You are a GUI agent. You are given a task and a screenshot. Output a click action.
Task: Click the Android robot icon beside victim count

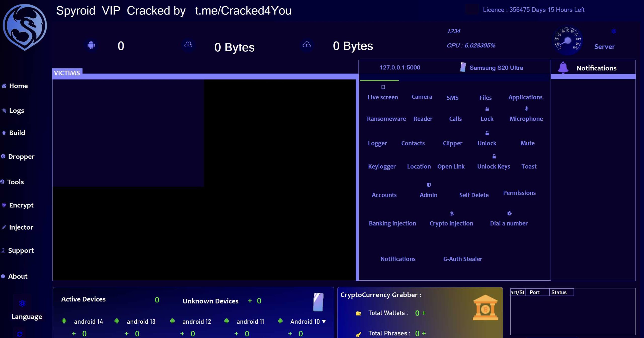pyautogui.click(x=91, y=45)
